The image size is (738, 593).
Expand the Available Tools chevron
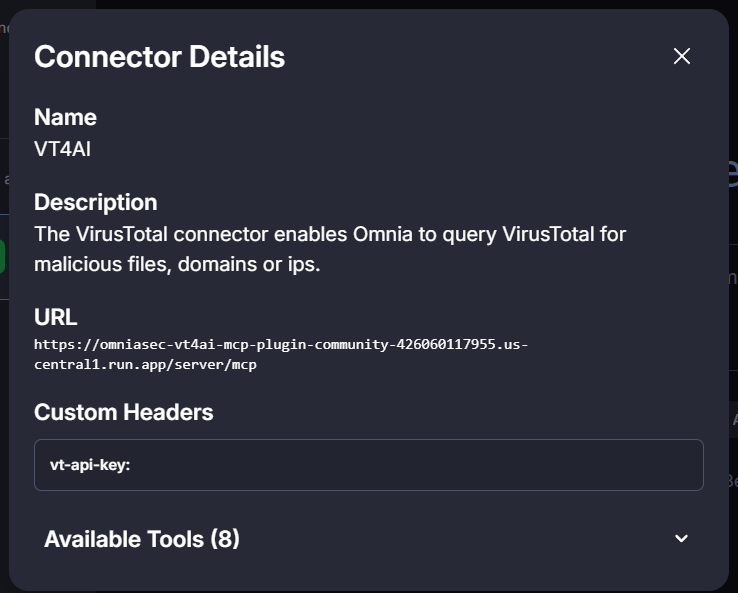[681, 539]
